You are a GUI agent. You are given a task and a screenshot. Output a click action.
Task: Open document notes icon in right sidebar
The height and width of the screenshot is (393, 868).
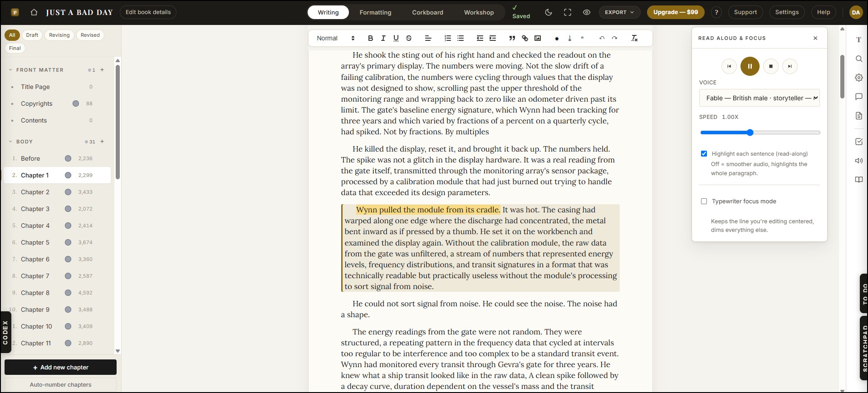(x=858, y=116)
